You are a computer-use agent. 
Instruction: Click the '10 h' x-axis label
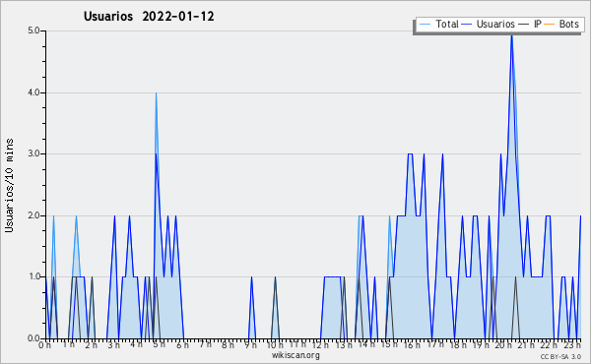point(275,344)
